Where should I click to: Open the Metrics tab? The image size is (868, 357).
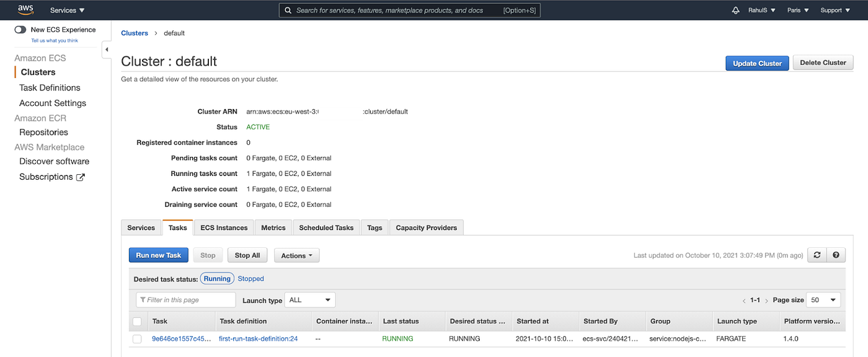click(273, 228)
